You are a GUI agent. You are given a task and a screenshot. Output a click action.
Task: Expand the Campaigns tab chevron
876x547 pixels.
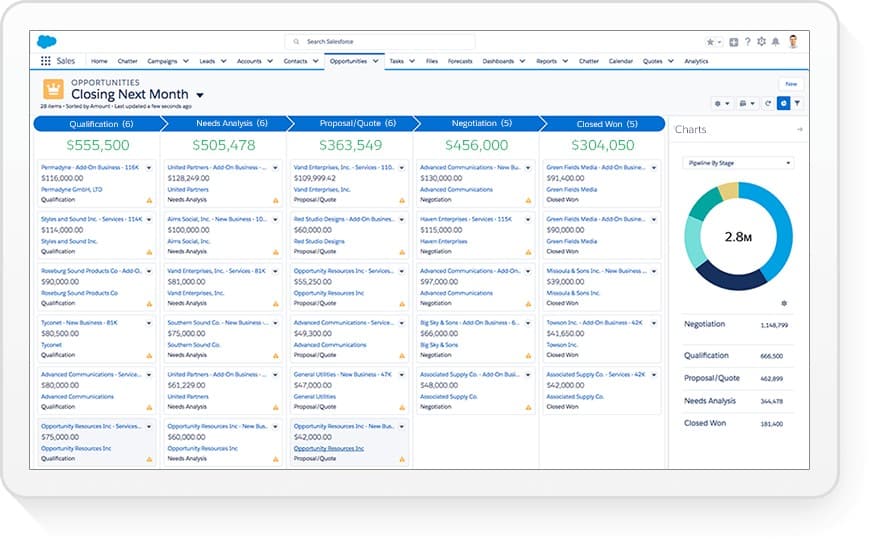click(185, 61)
